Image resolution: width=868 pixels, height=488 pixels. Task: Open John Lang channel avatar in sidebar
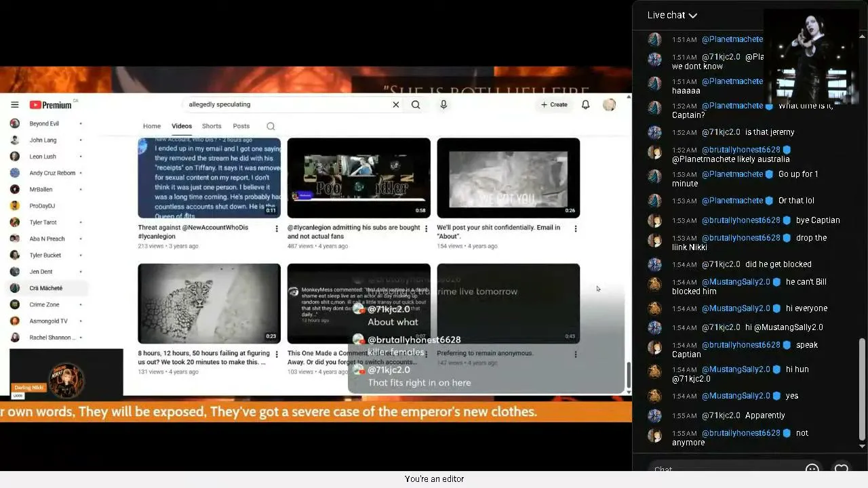15,140
